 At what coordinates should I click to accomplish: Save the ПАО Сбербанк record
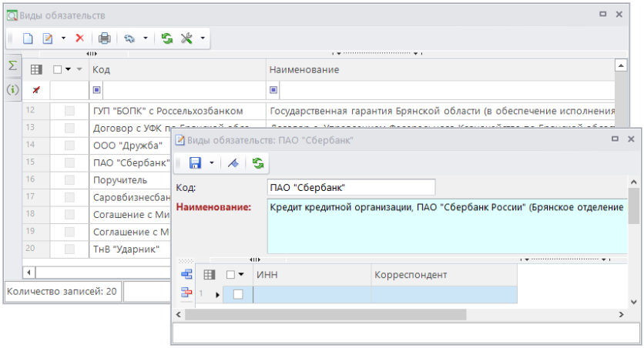195,162
